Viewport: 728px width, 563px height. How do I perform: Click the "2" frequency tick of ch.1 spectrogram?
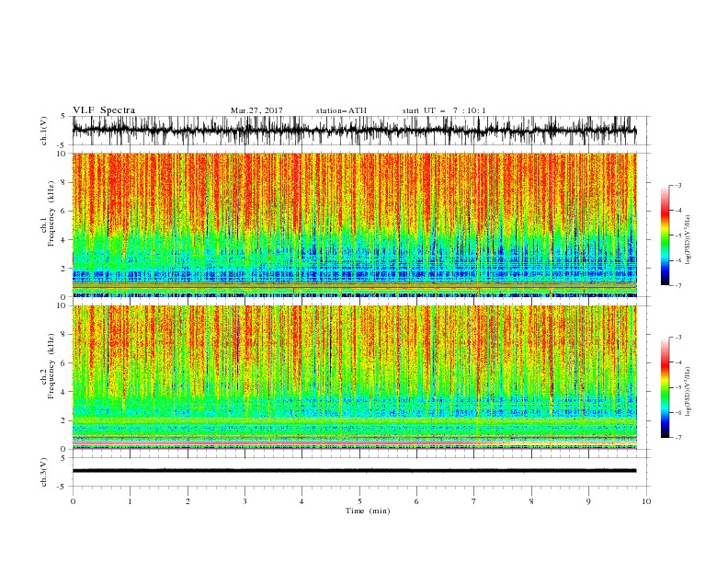tap(64, 268)
